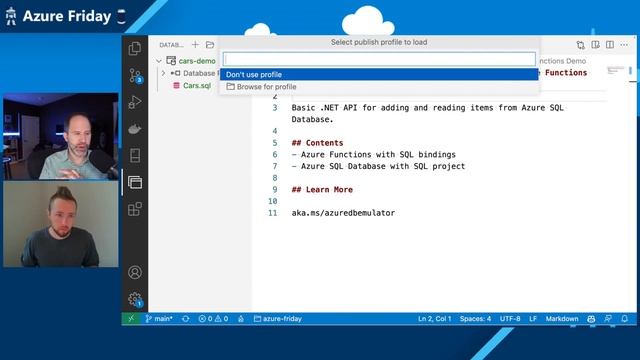Choose "Browse for profile" option
The width and height of the screenshot is (640, 360).
(379, 87)
